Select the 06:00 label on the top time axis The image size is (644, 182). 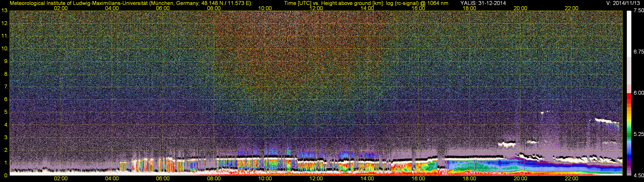pos(163,8)
